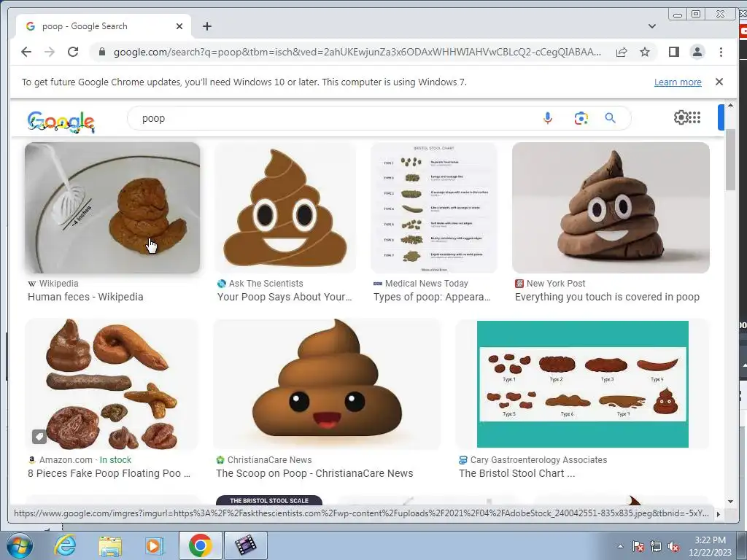Close the poop - Google Search tab
Screen dimensions: 747x560
coord(179,26)
